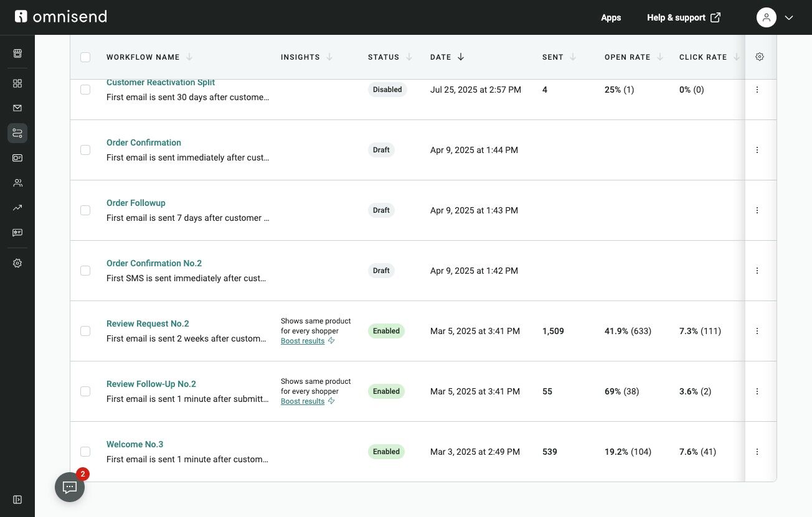Open the Audience people icon
This screenshot has height=517, width=812.
pos(17,183)
